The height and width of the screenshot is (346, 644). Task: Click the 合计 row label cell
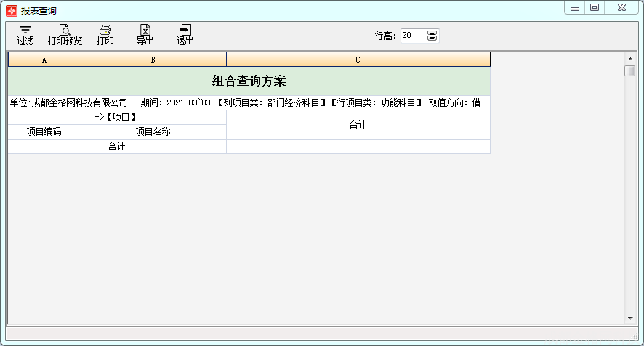[x=116, y=146]
